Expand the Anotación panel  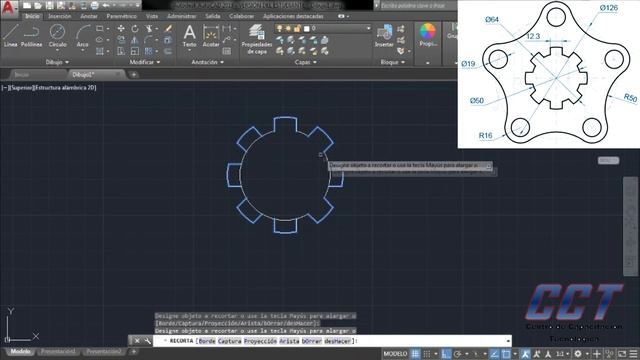pos(208,62)
